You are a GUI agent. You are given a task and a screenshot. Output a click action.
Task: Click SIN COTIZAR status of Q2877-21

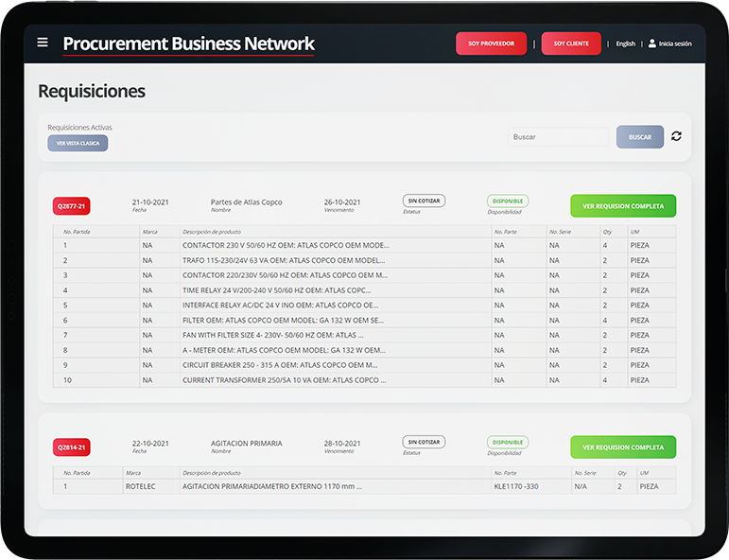[424, 201]
